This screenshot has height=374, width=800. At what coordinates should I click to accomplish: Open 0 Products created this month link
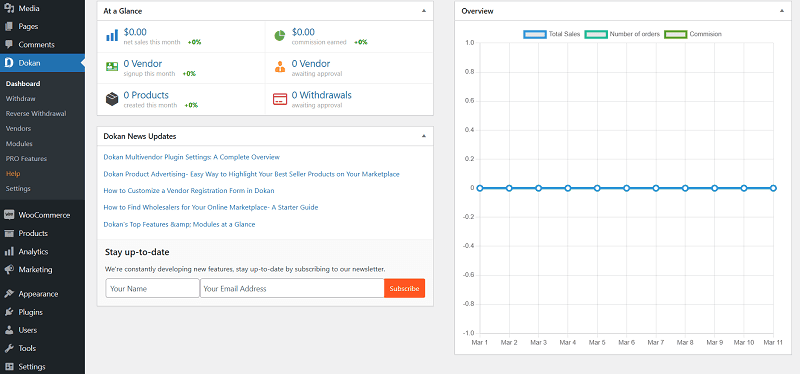point(146,95)
